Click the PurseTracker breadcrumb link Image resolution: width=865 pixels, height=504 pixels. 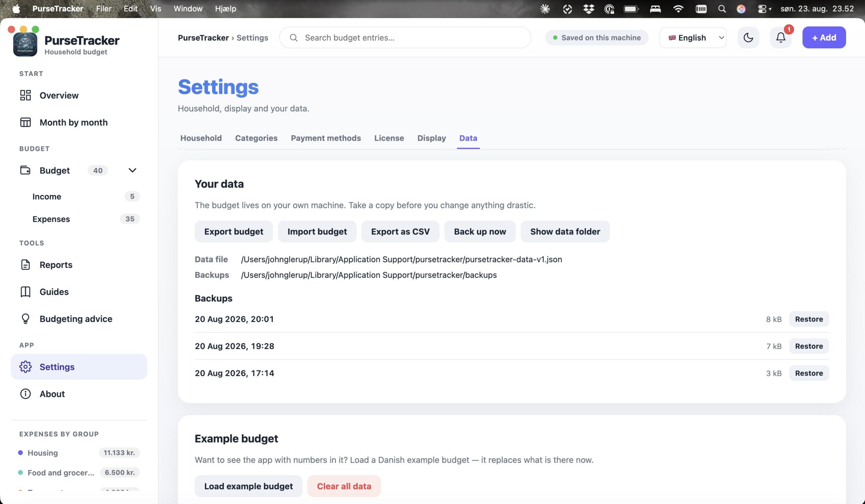pyautogui.click(x=203, y=38)
